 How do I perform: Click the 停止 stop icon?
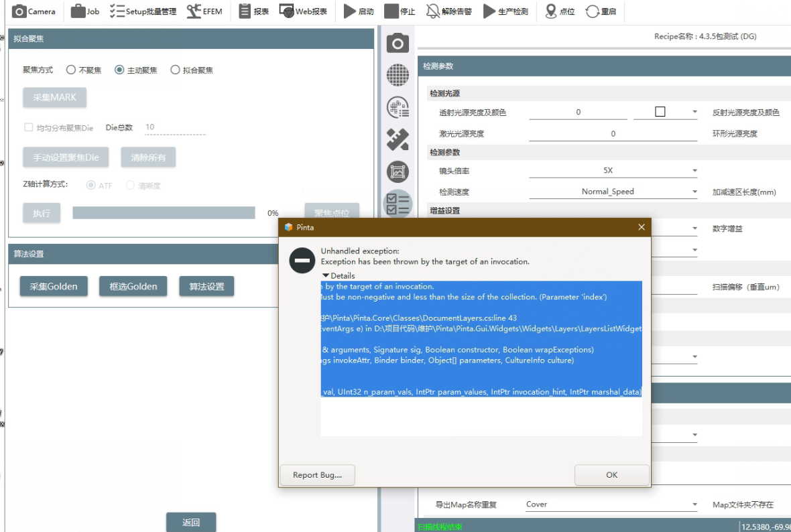(391, 11)
